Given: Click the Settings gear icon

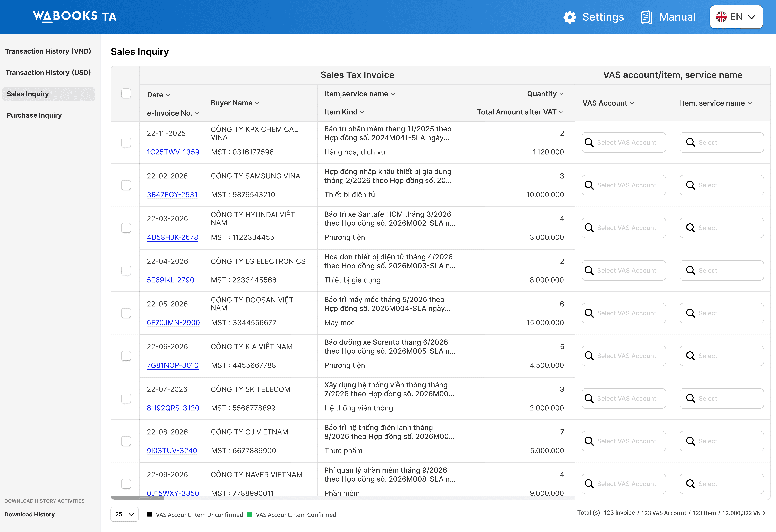Looking at the screenshot, I should coord(570,17).
